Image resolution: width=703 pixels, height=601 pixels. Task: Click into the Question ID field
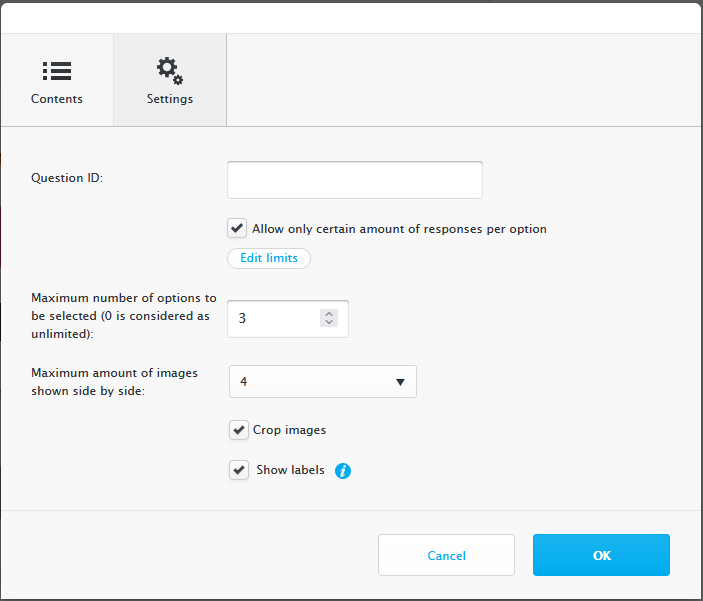355,180
